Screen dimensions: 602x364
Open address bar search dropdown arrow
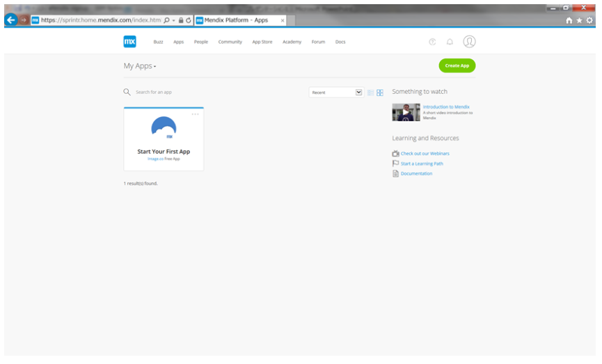[x=173, y=20]
